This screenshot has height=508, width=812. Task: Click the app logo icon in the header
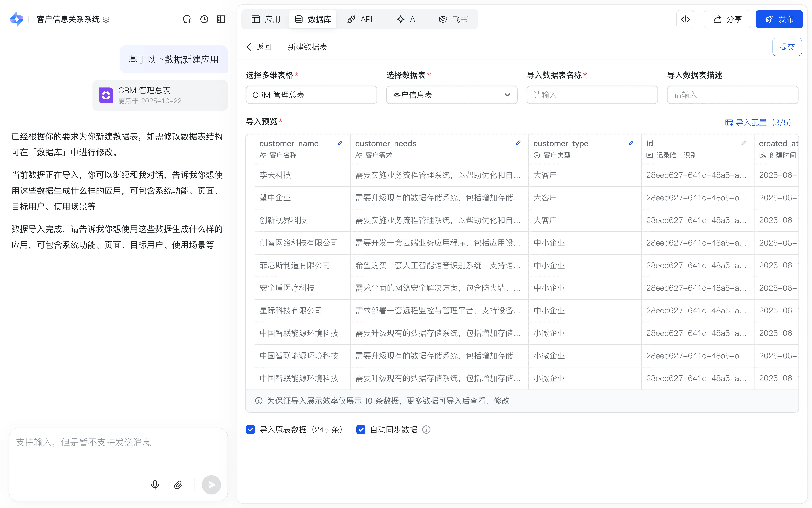tap(17, 19)
